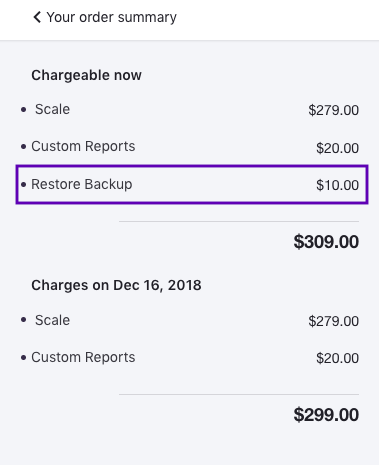379x465 pixels.
Task: Click the $309.00 total amount
Action: coord(326,242)
